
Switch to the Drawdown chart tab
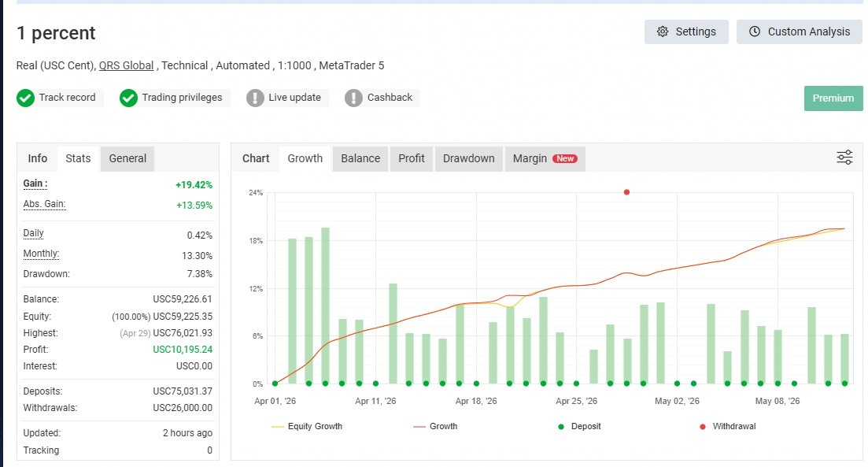tap(469, 158)
